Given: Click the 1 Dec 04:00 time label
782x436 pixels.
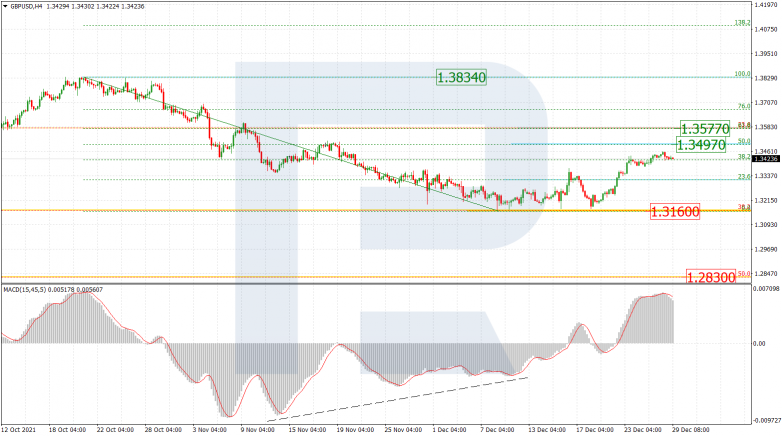Looking at the screenshot, I should pos(449,430).
